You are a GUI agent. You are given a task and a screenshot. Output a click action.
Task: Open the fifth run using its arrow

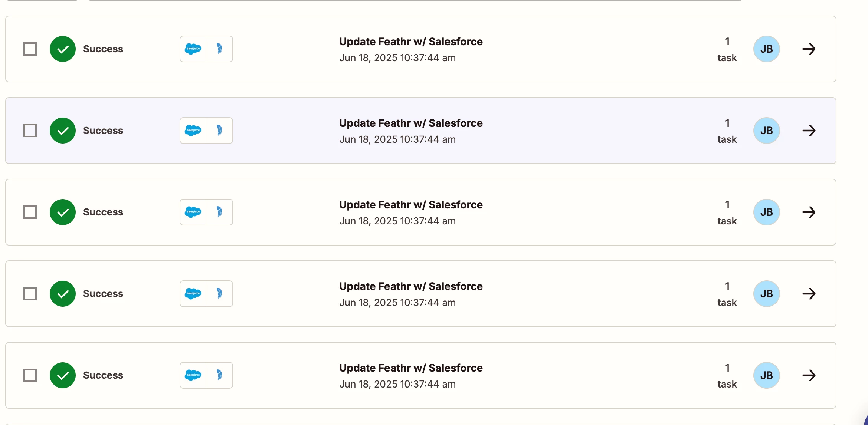(809, 375)
